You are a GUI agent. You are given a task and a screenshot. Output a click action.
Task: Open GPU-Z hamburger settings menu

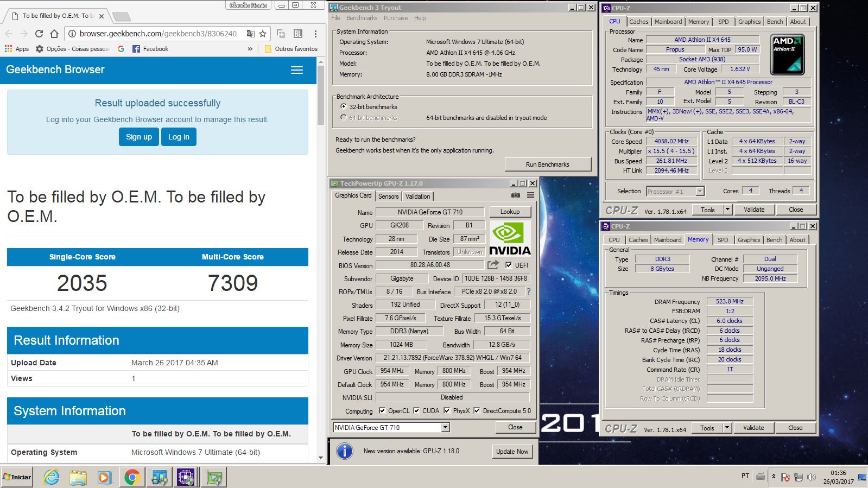point(530,195)
